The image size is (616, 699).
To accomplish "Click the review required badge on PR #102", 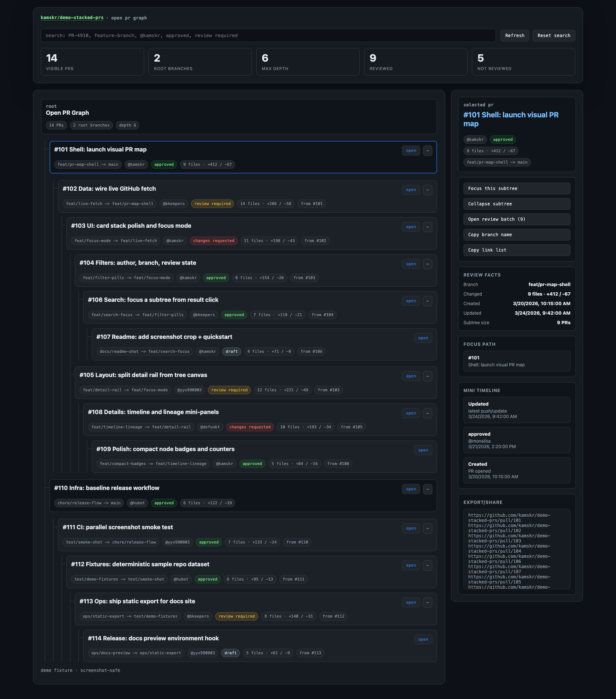I will click(x=212, y=204).
